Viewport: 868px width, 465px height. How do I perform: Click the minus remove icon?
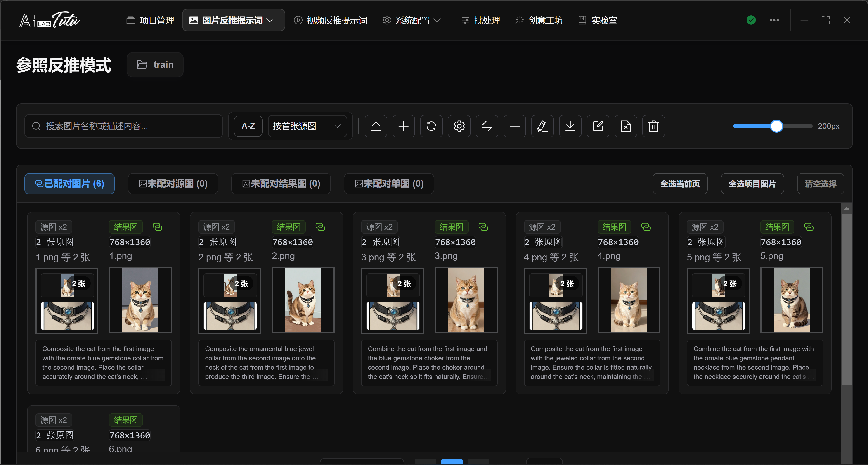click(x=515, y=126)
